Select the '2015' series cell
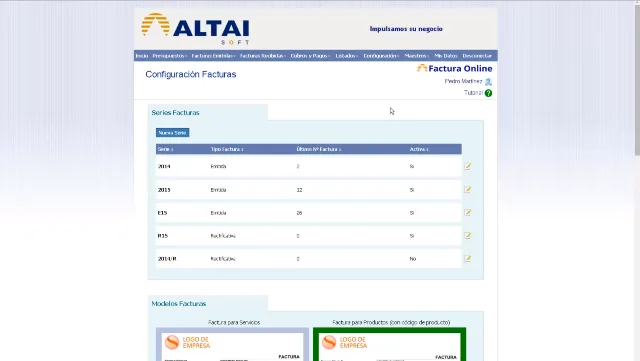Image resolution: width=640 pixels, height=361 pixels. (164, 190)
